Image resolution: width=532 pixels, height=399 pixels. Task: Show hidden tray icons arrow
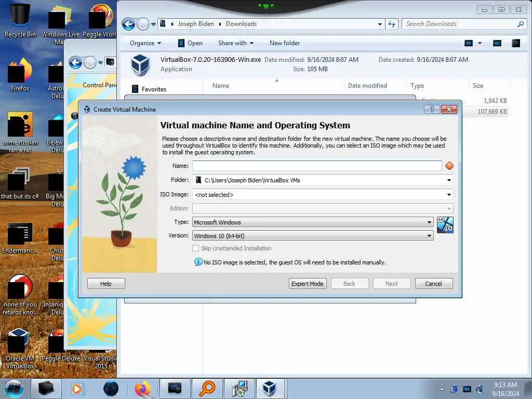[442, 389]
